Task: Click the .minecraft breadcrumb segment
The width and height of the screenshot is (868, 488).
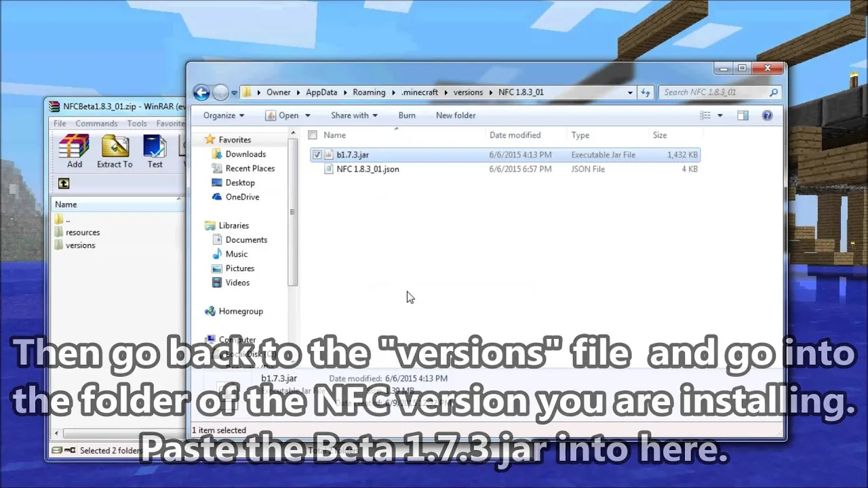Action: coord(419,92)
